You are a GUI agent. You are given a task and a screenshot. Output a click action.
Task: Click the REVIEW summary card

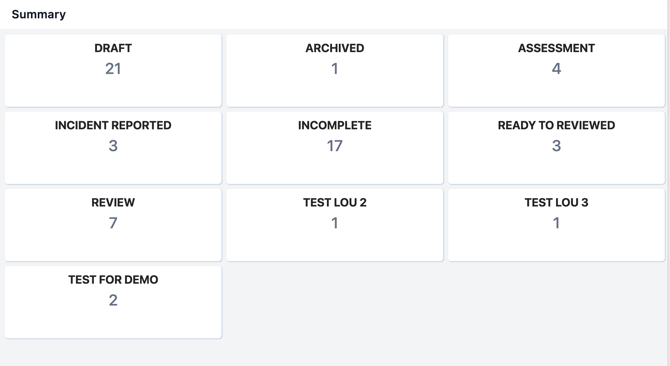(113, 225)
